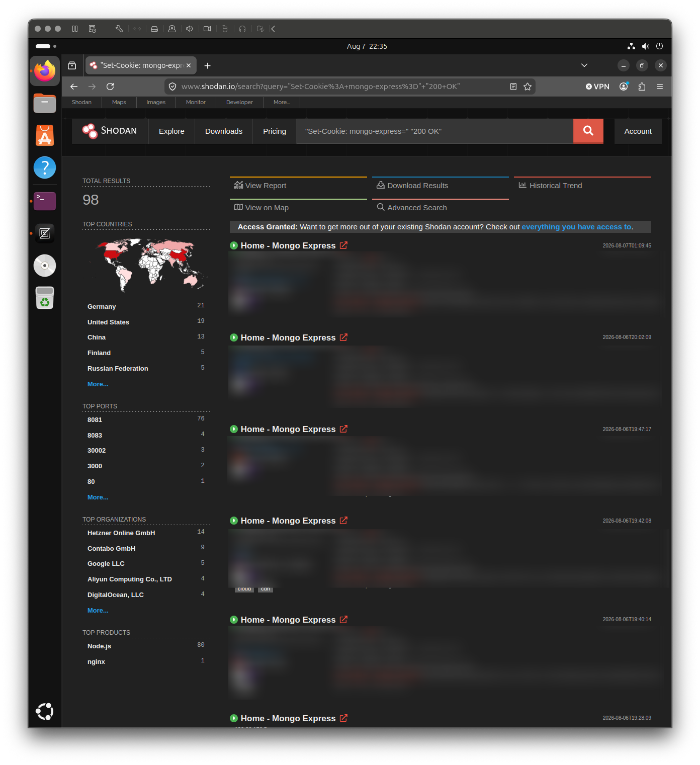Open Help from the Ubuntu dock
The image size is (700, 765).
point(45,167)
